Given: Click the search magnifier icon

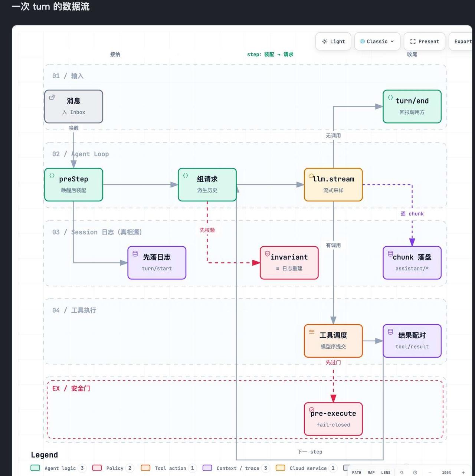Looking at the screenshot, I should 402,472.
